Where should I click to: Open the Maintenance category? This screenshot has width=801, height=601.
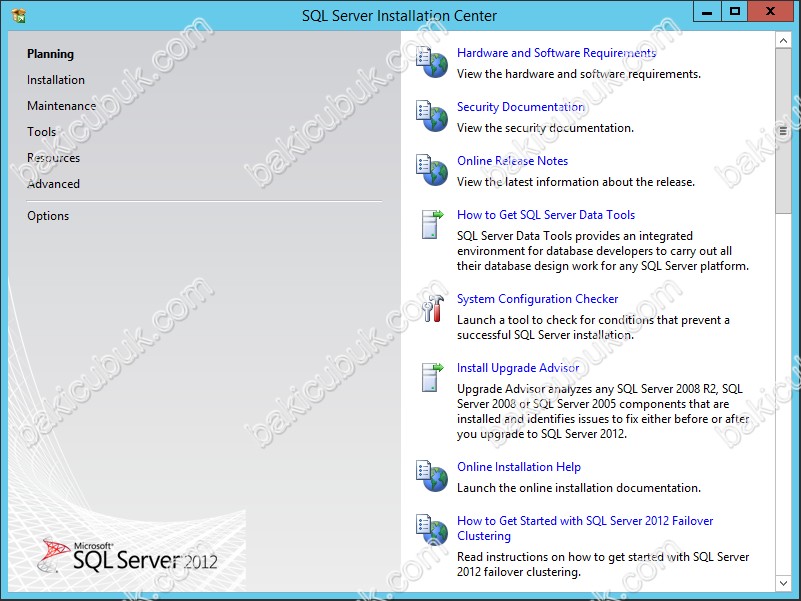click(61, 106)
